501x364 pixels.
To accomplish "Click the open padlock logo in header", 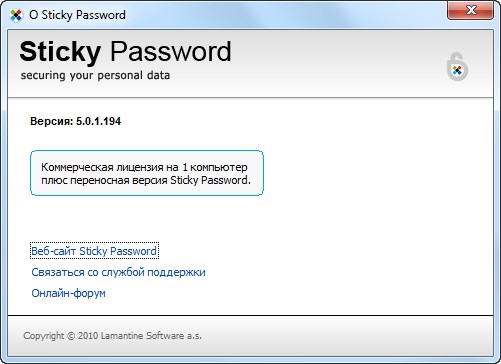I will coord(457,66).
